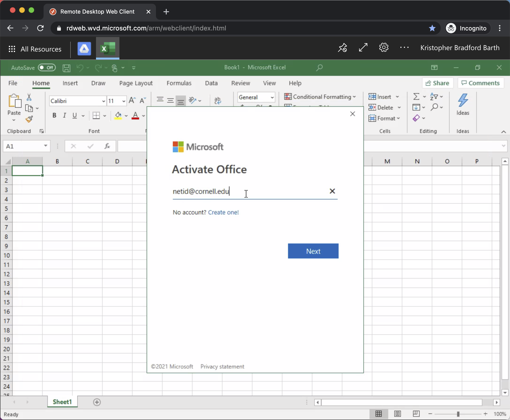Open the Calibri font name dropdown

click(103, 101)
